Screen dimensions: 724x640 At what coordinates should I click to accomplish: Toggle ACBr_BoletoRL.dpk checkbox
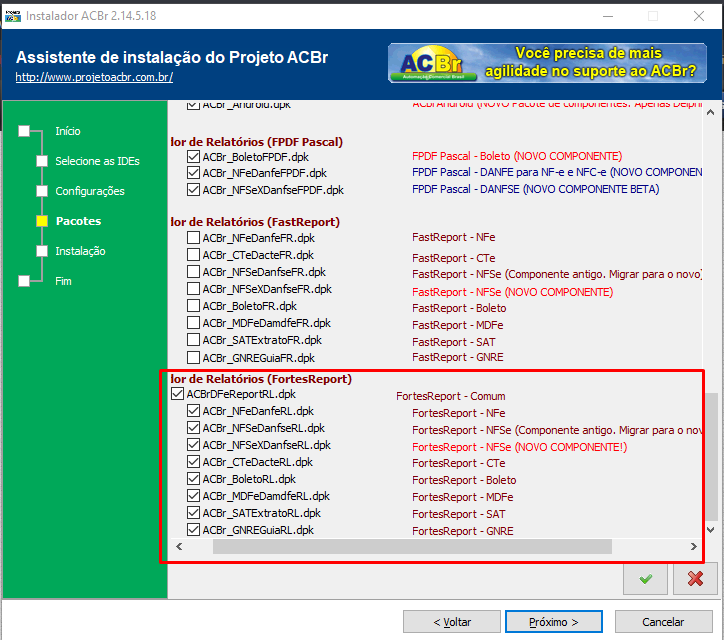click(193, 479)
